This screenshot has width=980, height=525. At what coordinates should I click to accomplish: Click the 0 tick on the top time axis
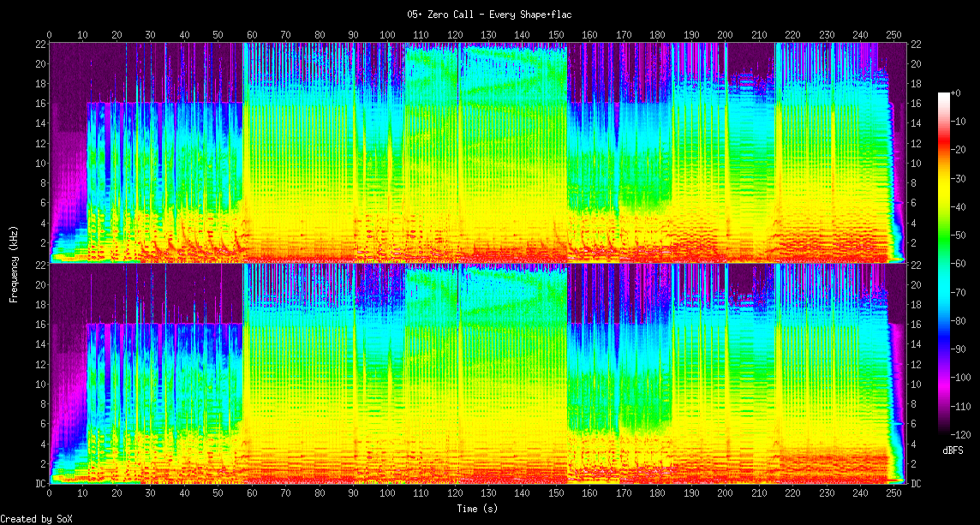pyautogui.click(x=50, y=34)
